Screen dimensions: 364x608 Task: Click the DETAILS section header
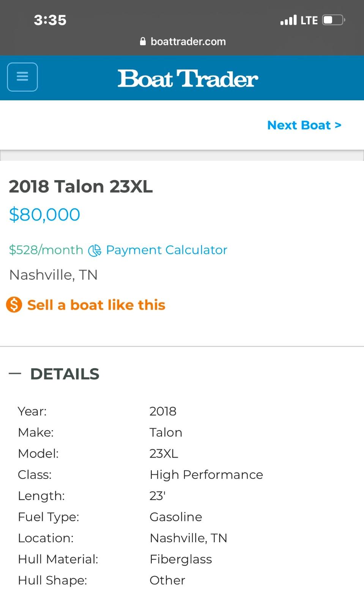[x=65, y=374]
